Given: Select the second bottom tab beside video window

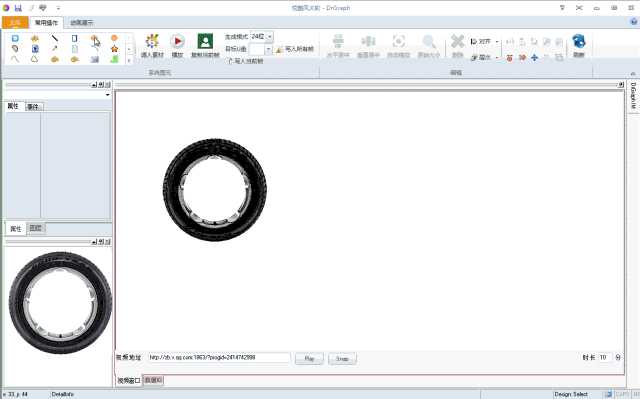Looking at the screenshot, I should (x=153, y=380).
